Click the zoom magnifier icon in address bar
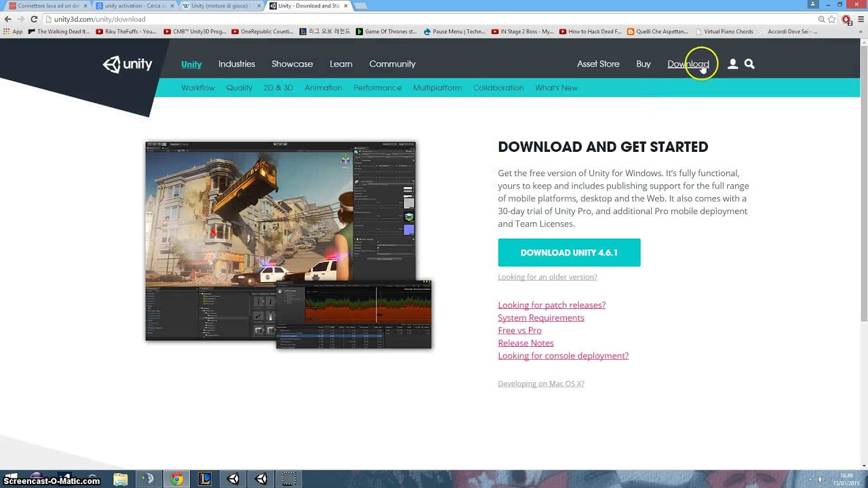Screen dimensions: 868x488 [x=821, y=19]
